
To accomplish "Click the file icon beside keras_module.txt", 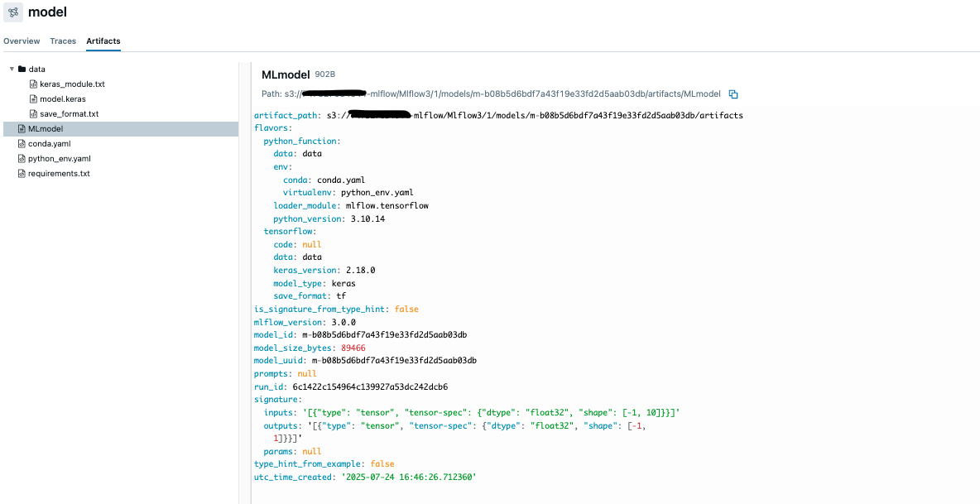I will 31,84.
